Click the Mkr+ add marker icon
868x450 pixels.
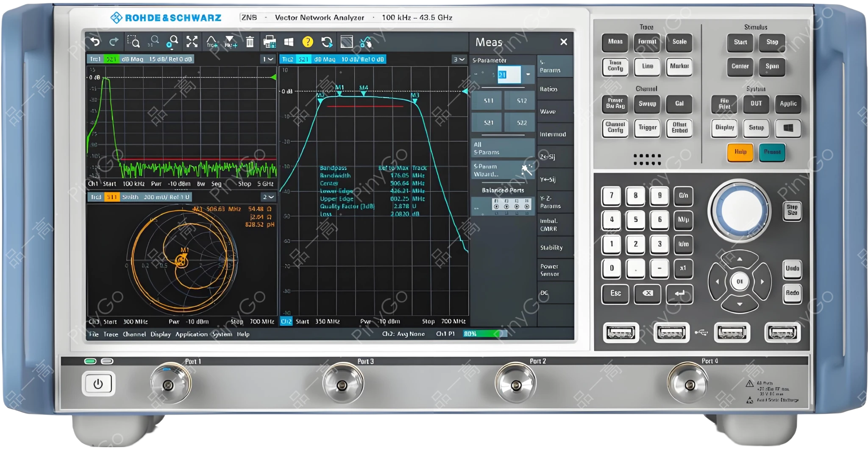[x=229, y=42]
